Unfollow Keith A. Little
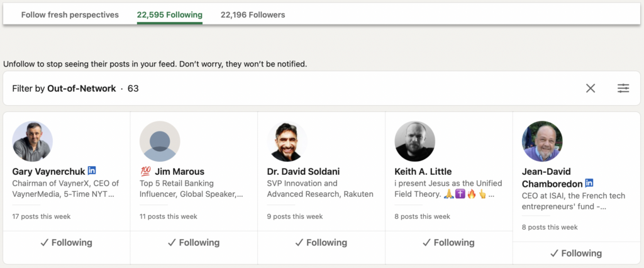The image size is (644, 268). (449, 243)
